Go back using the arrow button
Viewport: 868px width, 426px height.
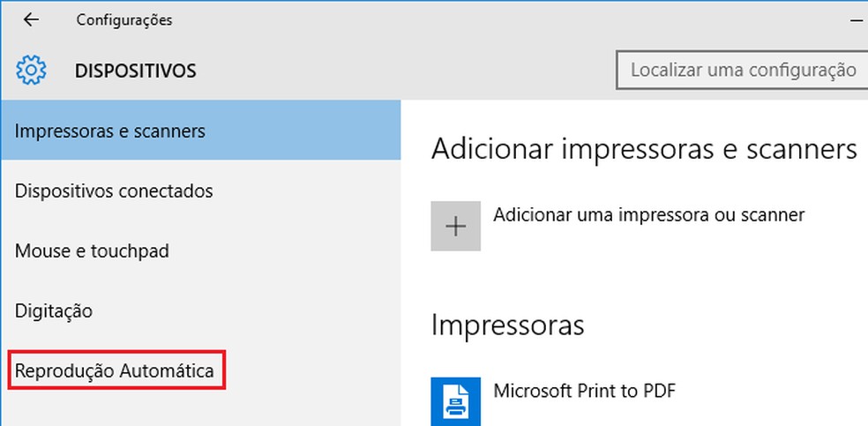coord(31,19)
